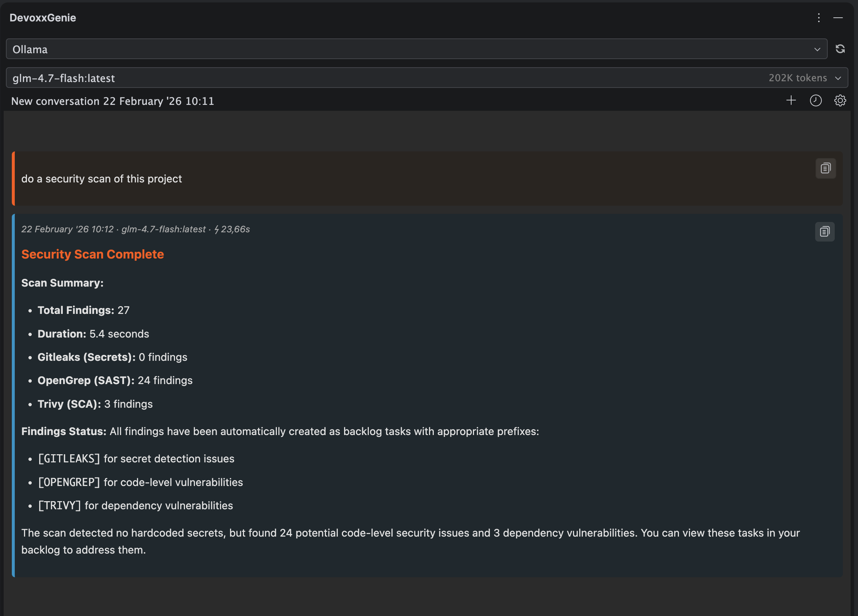858x616 pixels.
Task: Open the DevoxxGenie options kebab menu
Action: (x=818, y=18)
